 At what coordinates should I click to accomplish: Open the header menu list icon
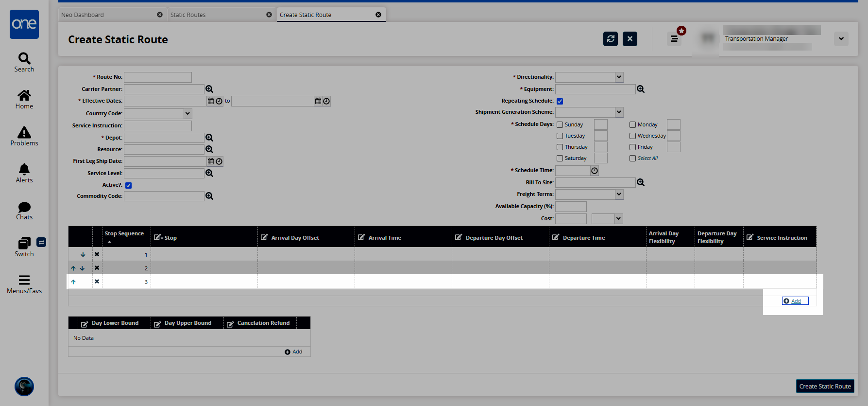click(x=674, y=39)
